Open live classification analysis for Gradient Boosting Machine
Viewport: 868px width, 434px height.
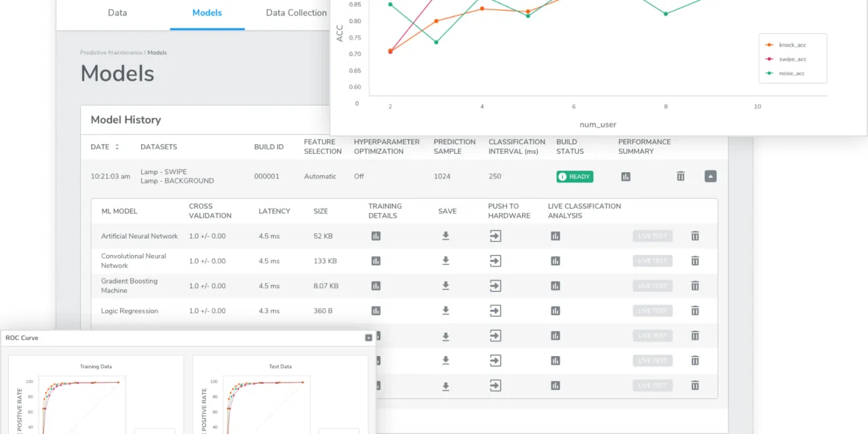pyautogui.click(x=555, y=286)
